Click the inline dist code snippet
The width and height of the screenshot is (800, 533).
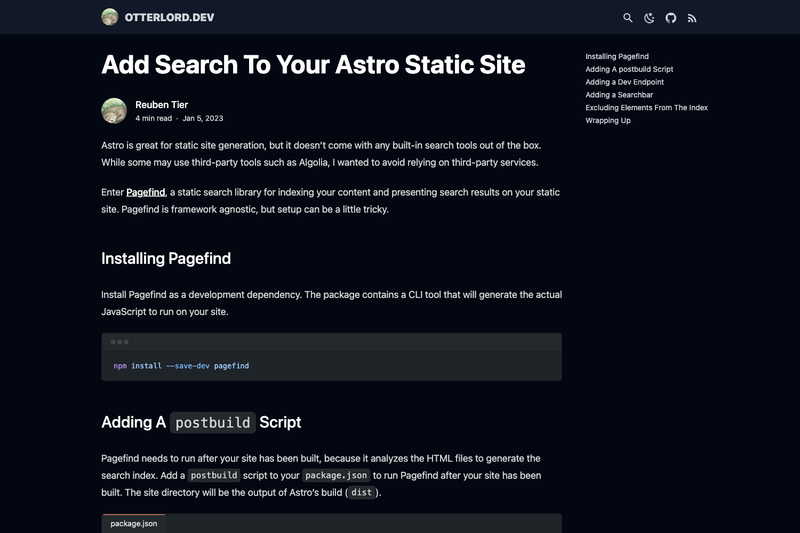click(x=361, y=492)
